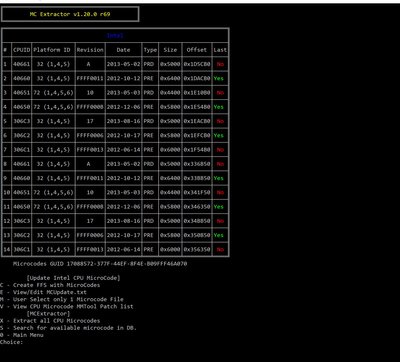Select the CPUID column header
The width and height of the screenshot is (400, 362).
(x=22, y=50)
